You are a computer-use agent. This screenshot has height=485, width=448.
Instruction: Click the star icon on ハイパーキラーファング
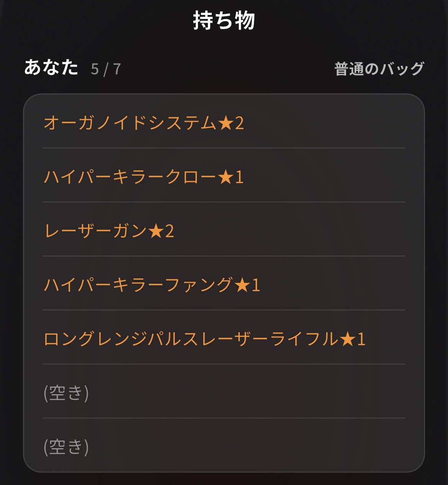point(242,285)
